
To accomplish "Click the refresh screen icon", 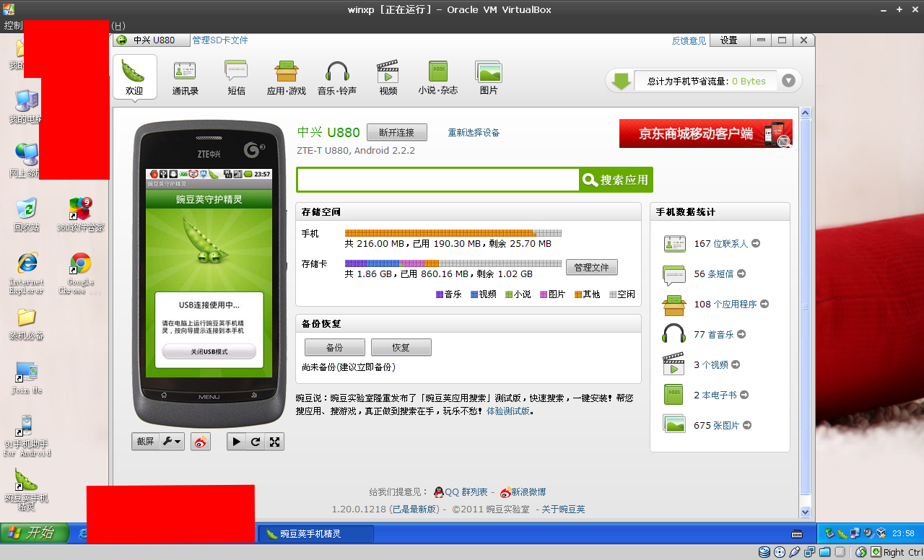I will pos(256,442).
